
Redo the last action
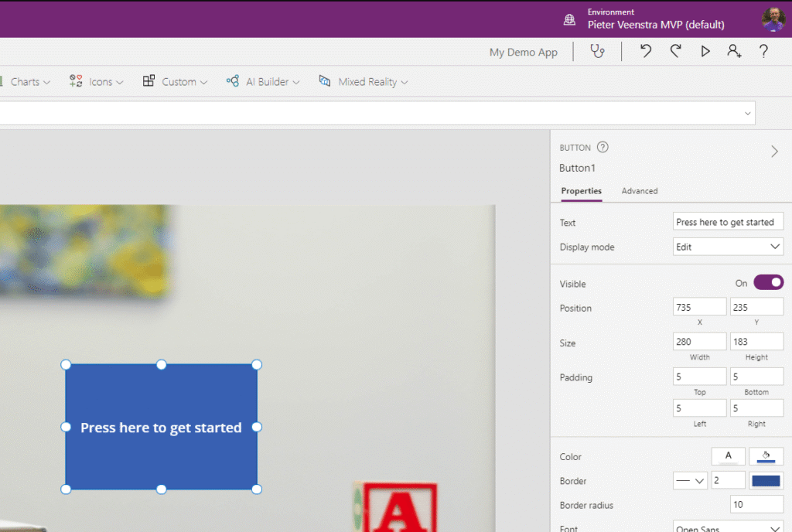coord(676,51)
